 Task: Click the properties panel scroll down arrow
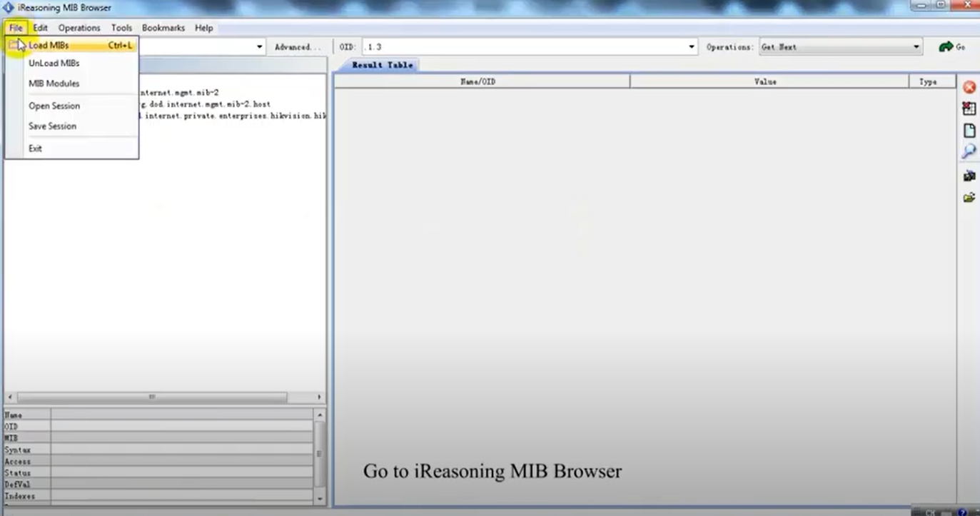[x=320, y=499]
